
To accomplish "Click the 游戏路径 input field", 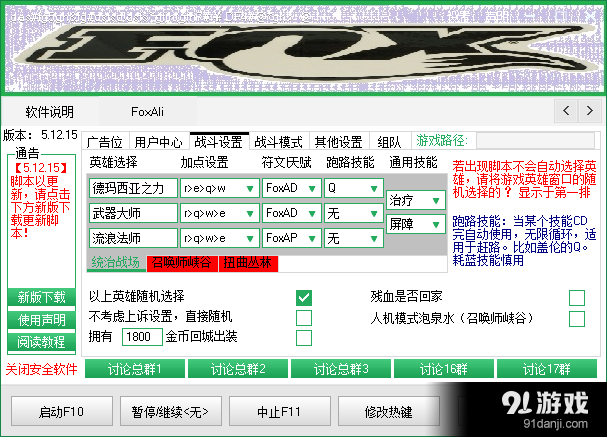I will 535,141.
